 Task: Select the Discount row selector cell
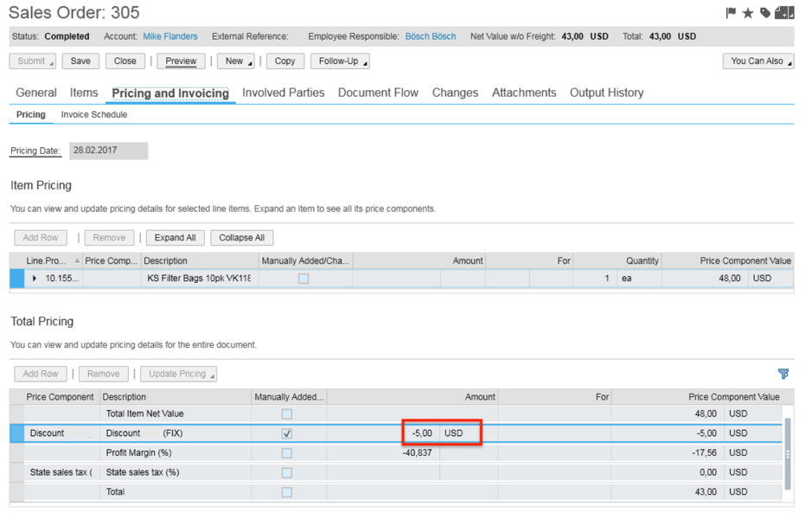click(16, 433)
